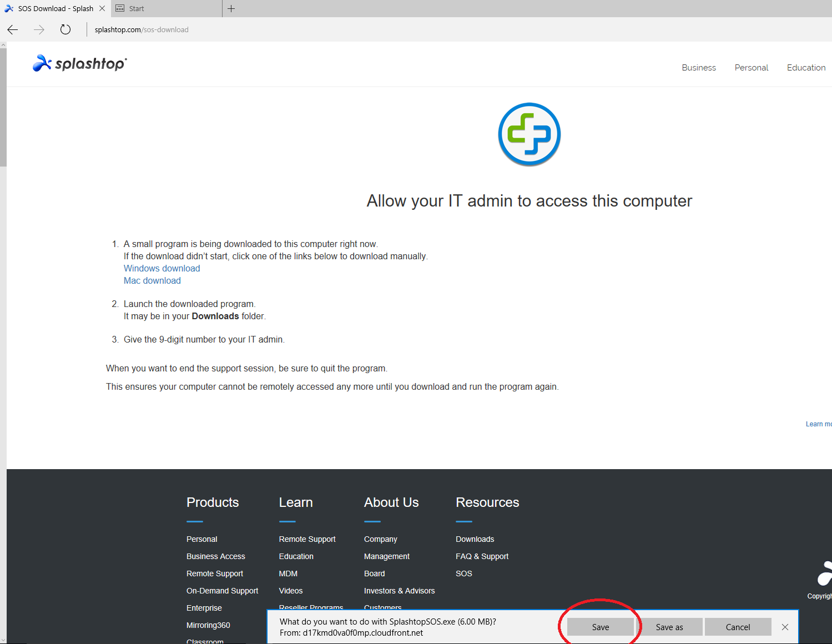Open the Education menu item
Screen dimensions: 832x644
(x=806, y=68)
